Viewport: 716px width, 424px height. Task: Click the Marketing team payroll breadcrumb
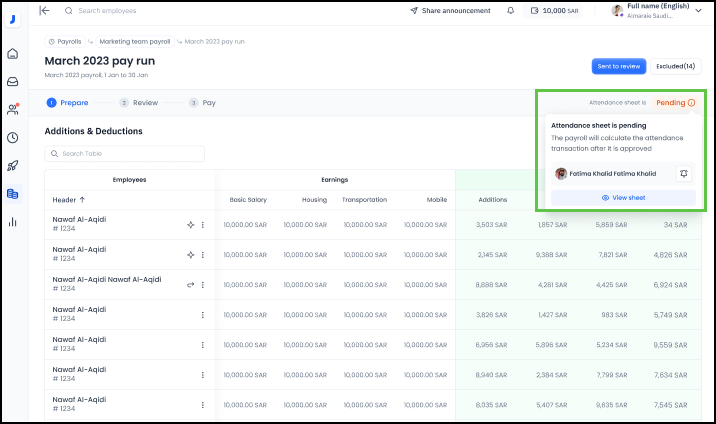click(134, 42)
